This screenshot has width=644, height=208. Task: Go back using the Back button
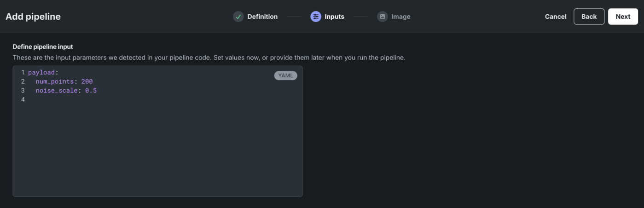point(589,17)
